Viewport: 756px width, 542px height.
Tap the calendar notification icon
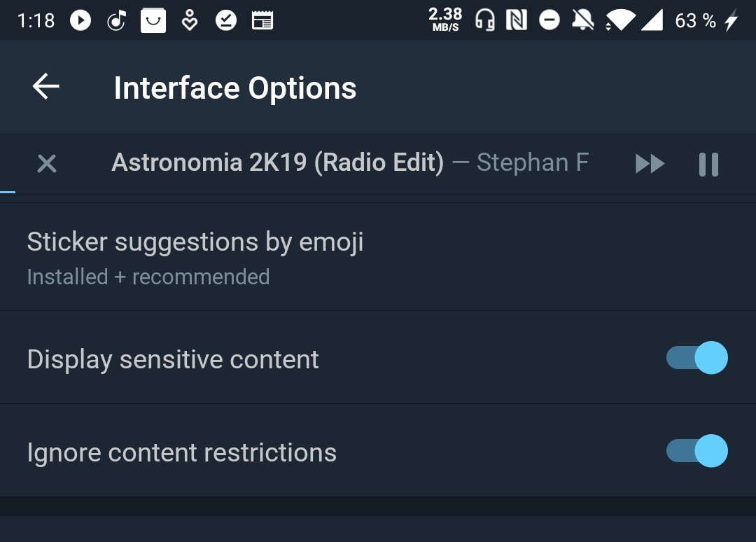(x=262, y=21)
